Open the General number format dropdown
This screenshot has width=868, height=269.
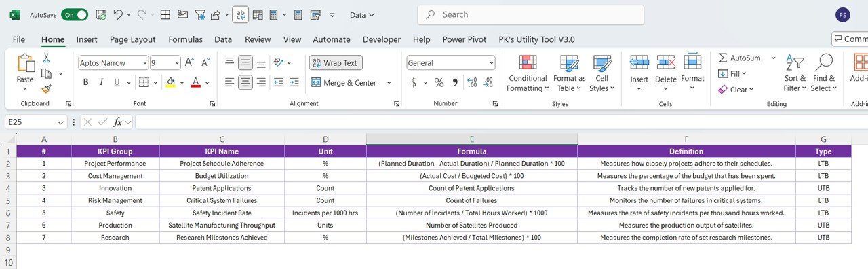491,62
